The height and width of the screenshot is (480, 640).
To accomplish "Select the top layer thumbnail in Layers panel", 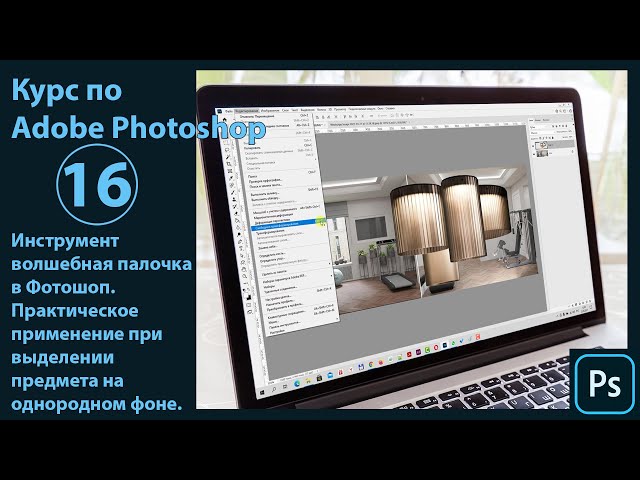I will (541, 145).
